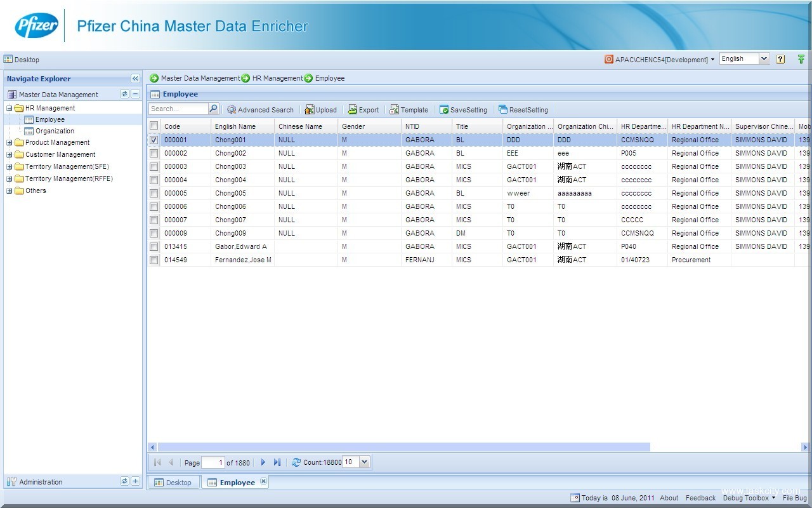
Task: Click the Pfizer logo
Action: (37, 25)
